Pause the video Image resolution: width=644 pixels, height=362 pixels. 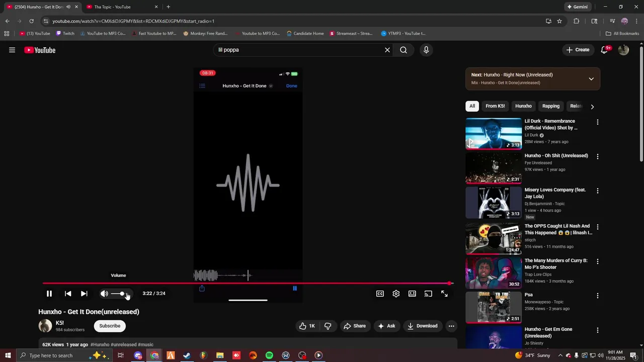[x=49, y=294]
